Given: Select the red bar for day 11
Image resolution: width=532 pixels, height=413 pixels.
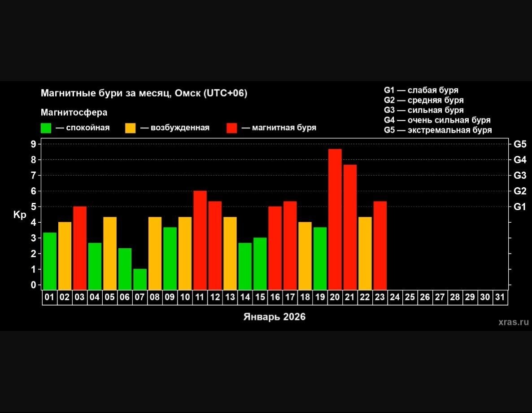Looking at the screenshot, I should click(200, 240).
